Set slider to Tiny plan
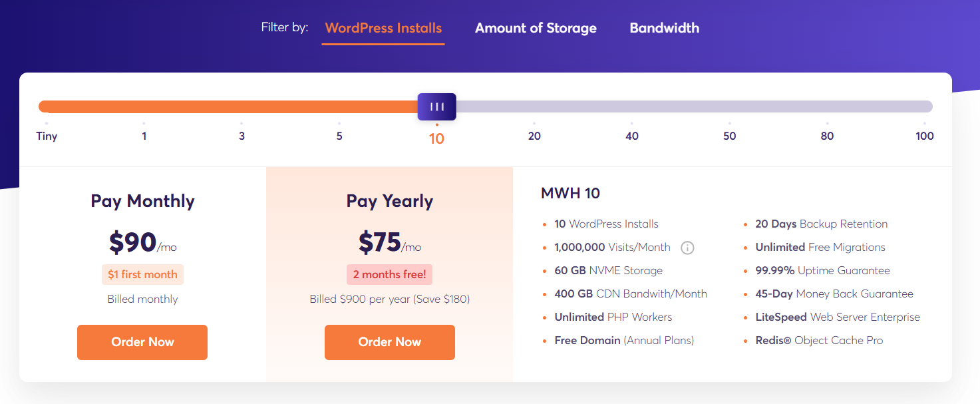 coord(47,136)
